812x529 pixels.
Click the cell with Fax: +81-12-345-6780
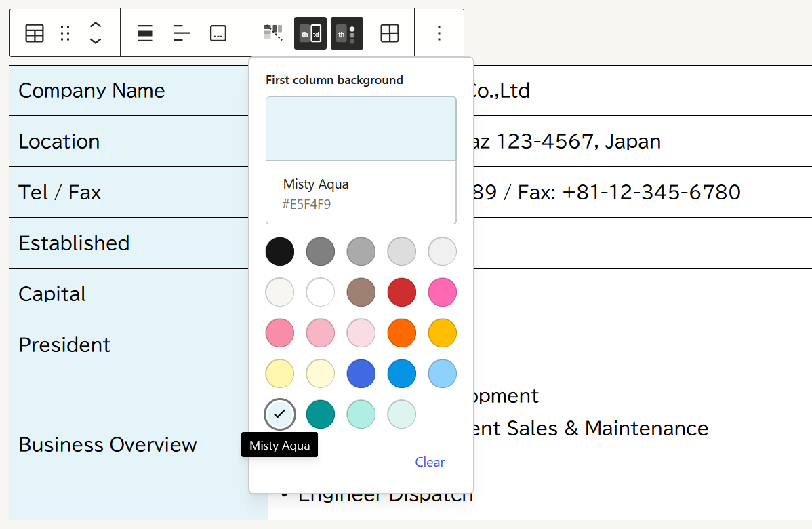point(642,192)
